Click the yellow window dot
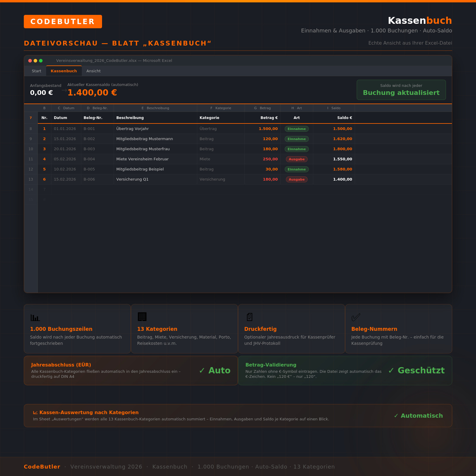 tap(35, 61)
